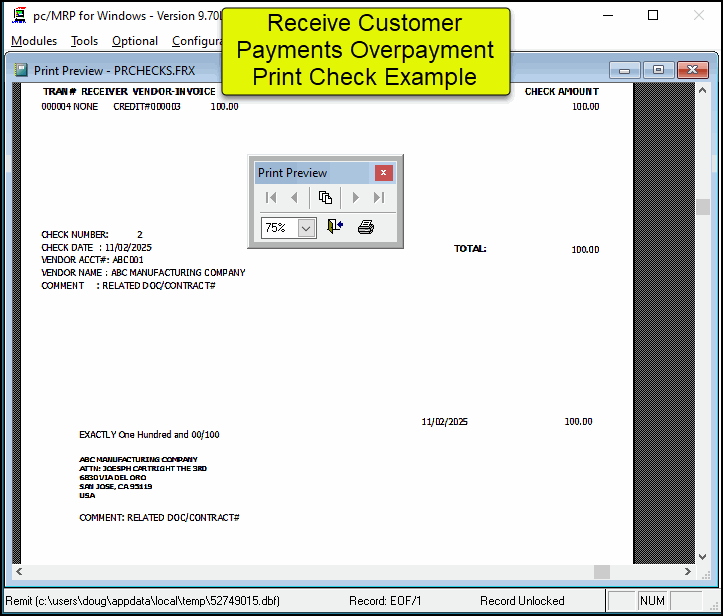Close the floating Print Preview toolbar
This screenshot has height=616, width=723.
point(383,173)
